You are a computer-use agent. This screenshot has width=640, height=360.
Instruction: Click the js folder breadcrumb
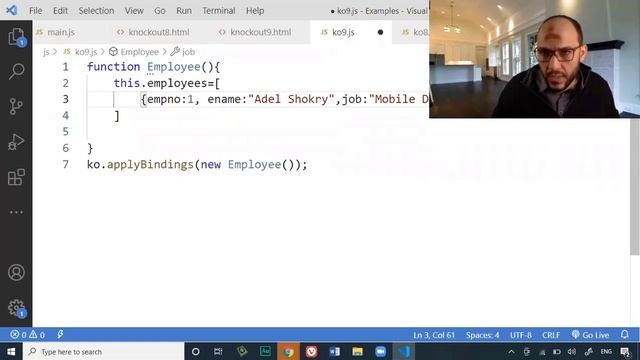click(x=46, y=52)
